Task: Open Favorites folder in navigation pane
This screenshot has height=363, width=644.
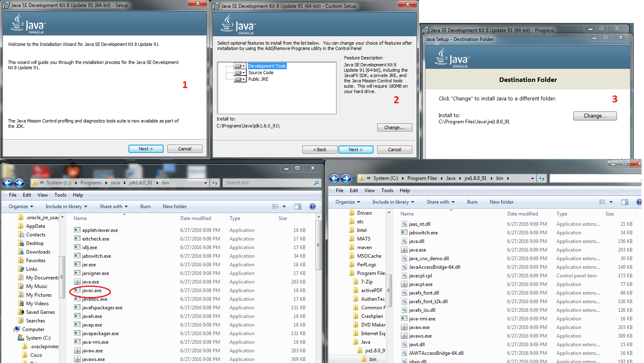Action: 36,261
